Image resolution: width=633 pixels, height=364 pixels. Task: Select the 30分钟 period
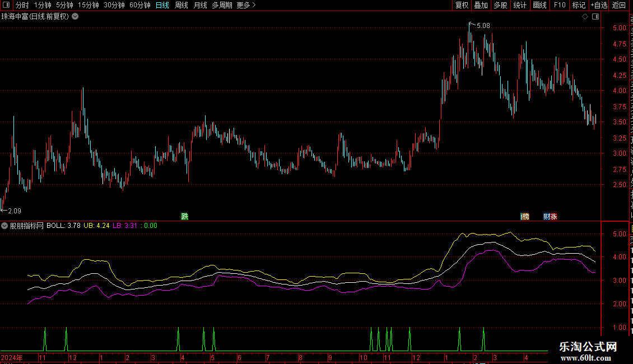(114, 5)
